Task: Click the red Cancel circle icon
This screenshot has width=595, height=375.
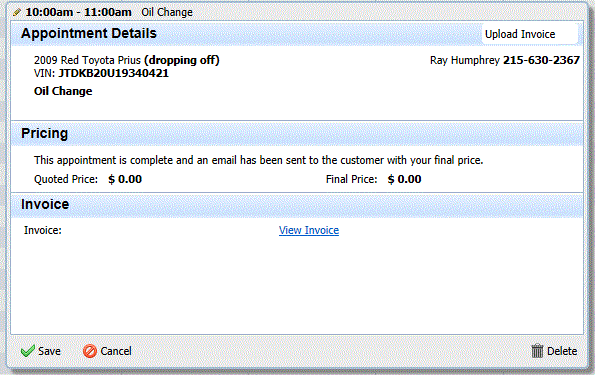Action: 90,351
